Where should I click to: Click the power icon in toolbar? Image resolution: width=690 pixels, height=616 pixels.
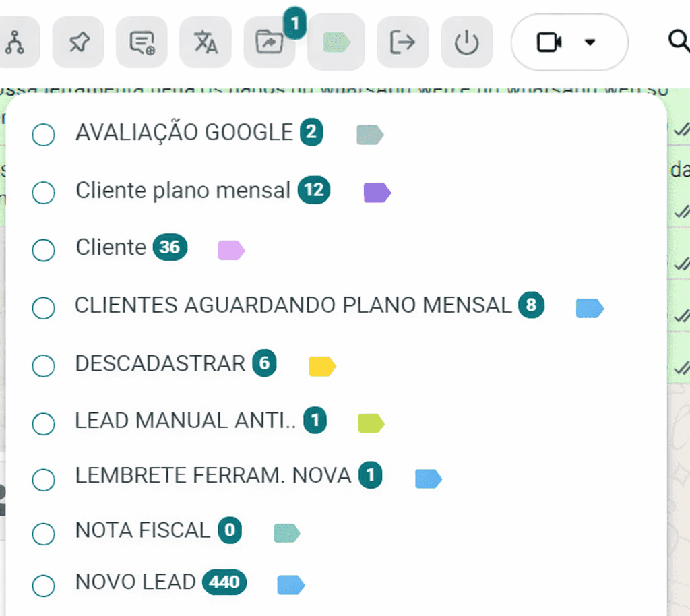pos(466,42)
